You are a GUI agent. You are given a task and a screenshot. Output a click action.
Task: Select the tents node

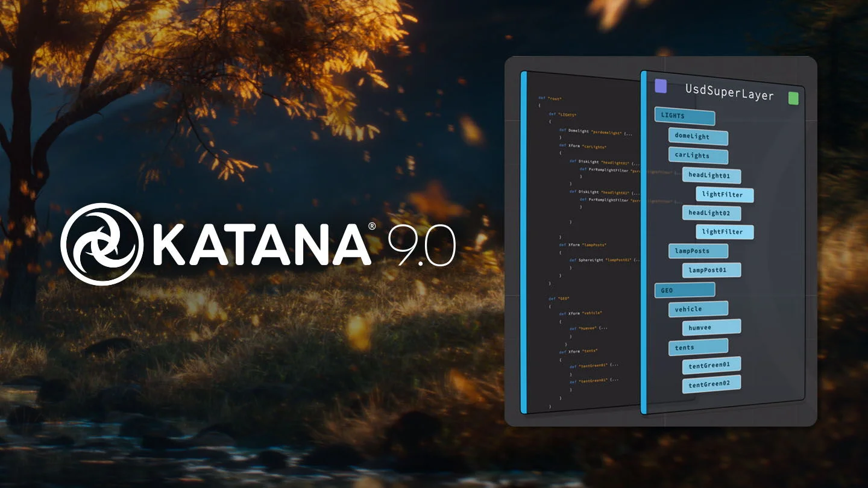pyautogui.click(x=698, y=346)
